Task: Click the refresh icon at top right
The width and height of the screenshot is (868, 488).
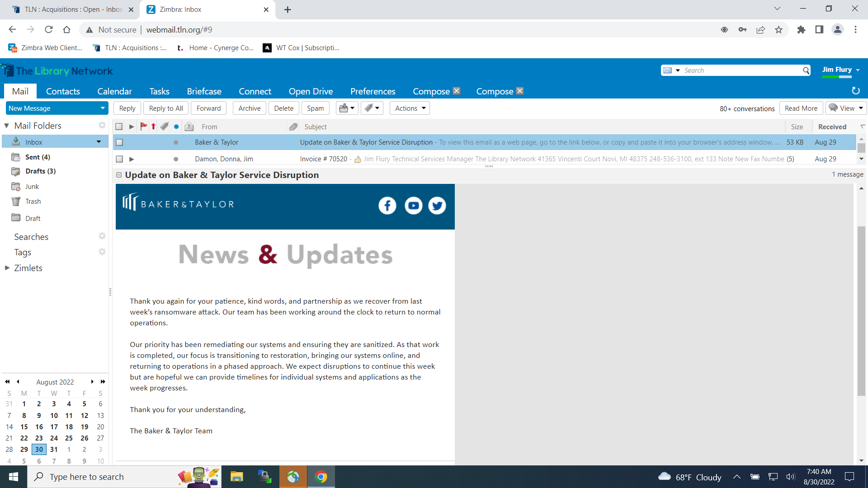Action: click(855, 91)
